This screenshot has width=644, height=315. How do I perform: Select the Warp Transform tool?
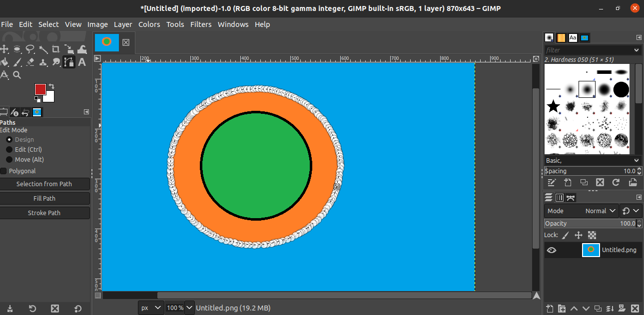[x=82, y=49]
